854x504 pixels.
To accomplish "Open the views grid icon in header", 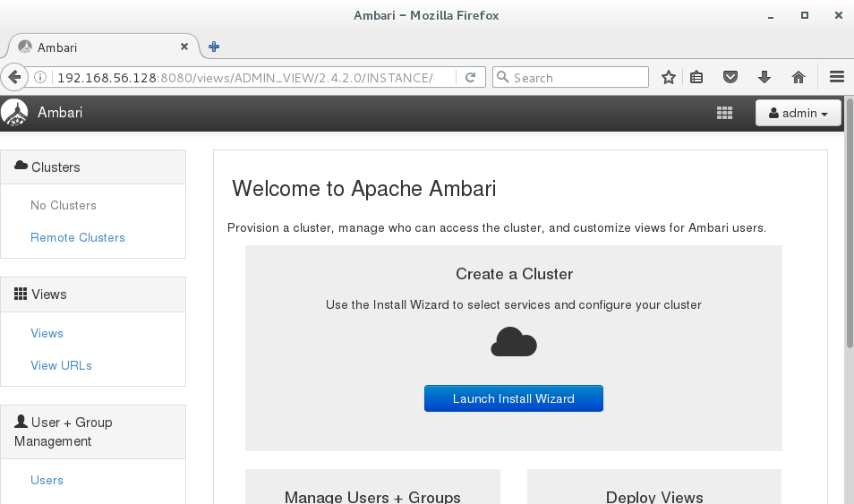I will click(x=725, y=113).
